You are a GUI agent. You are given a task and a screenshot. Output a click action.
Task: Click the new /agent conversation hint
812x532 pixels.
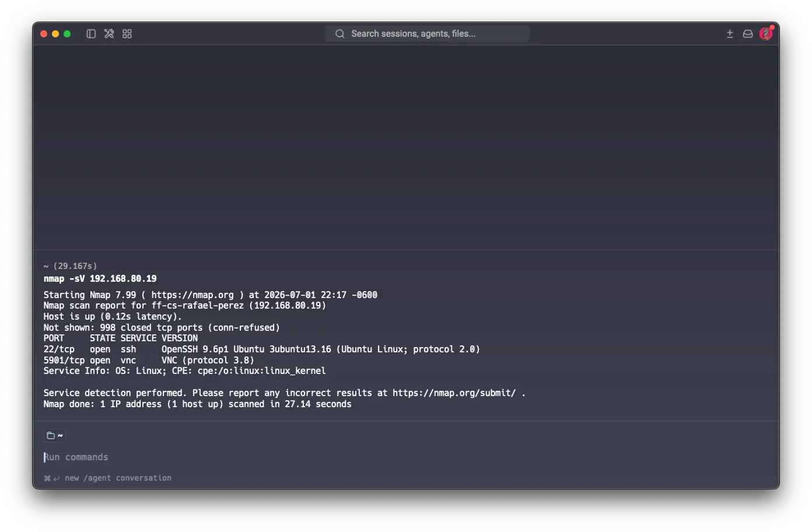pyautogui.click(x=118, y=478)
